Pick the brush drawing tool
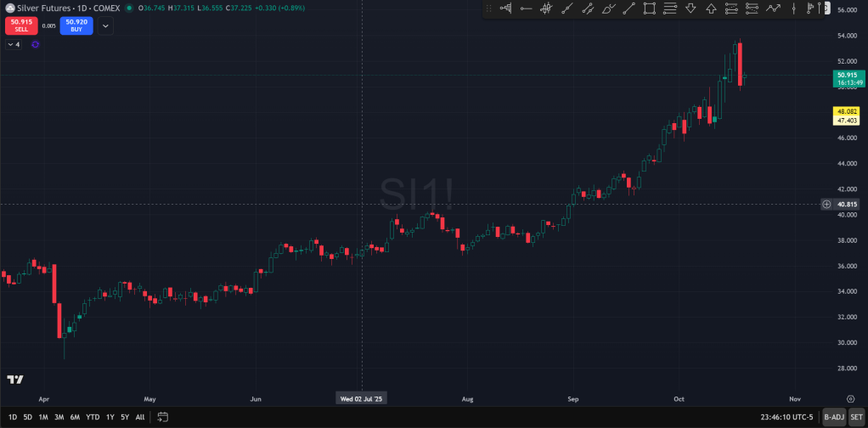Screen dimensions: 868x428 (608, 8)
